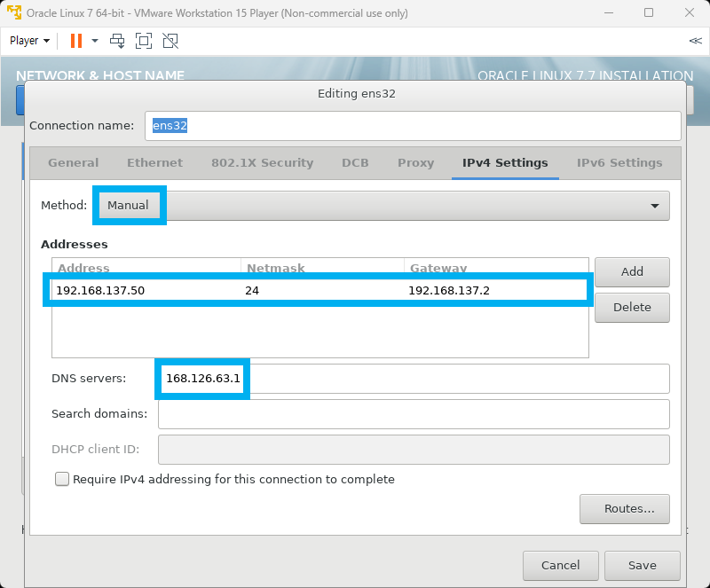Pause the virtual machine with the orange icon
The width and height of the screenshot is (710, 588).
pos(76,41)
